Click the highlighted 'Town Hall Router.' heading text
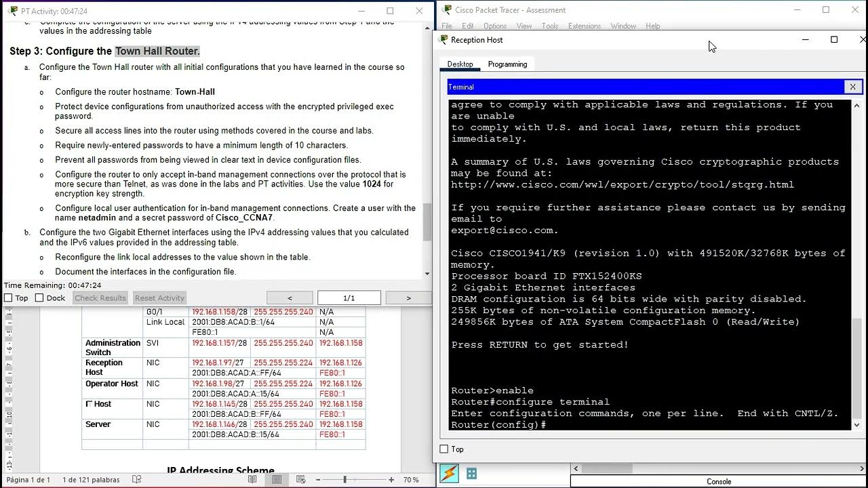 [157, 51]
